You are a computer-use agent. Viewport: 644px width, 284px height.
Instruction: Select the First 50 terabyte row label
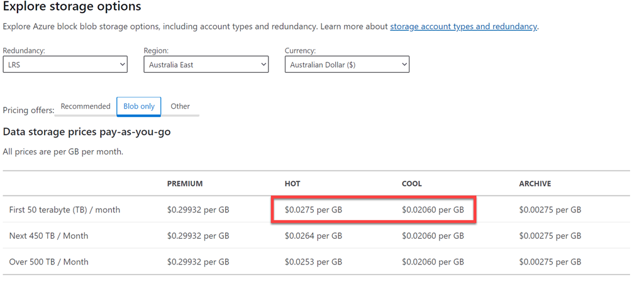[x=65, y=210]
